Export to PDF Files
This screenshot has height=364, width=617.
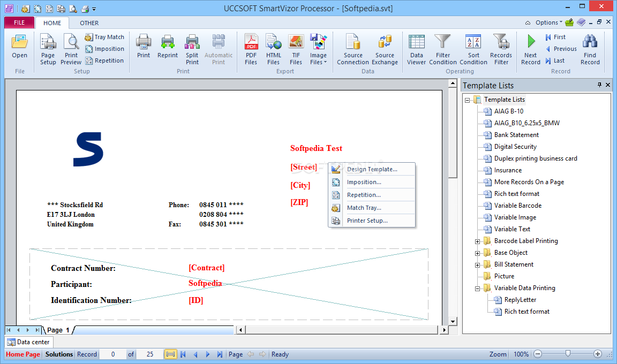pos(251,50)
